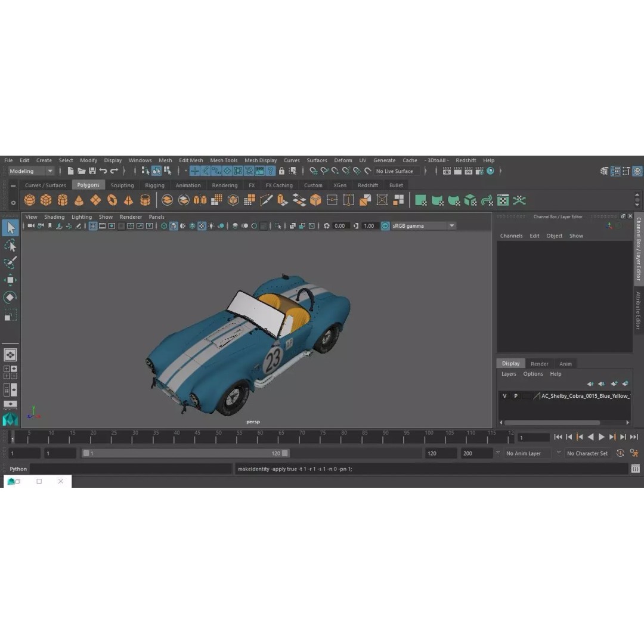The height and width of the screenshot is (644, 644).
Task: Open the Channels menu in Channel Box
Action: (512, 236)
